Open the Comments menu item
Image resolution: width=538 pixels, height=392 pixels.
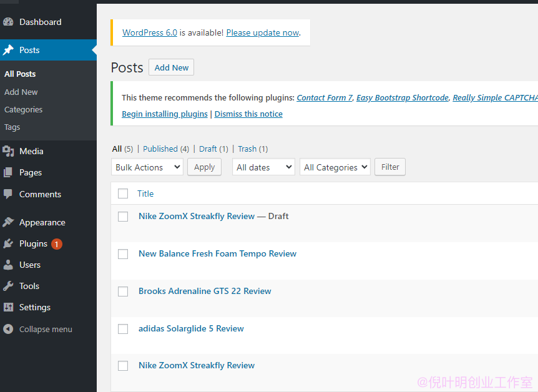(40, 194)
